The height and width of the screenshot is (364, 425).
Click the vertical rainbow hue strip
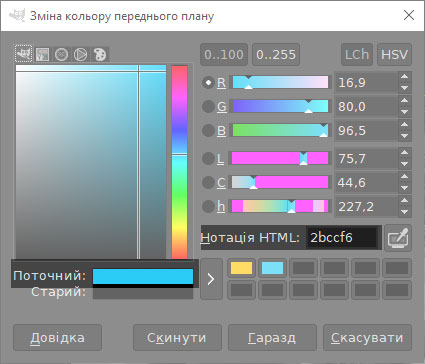pyautogui.click(x=180, y=162)
